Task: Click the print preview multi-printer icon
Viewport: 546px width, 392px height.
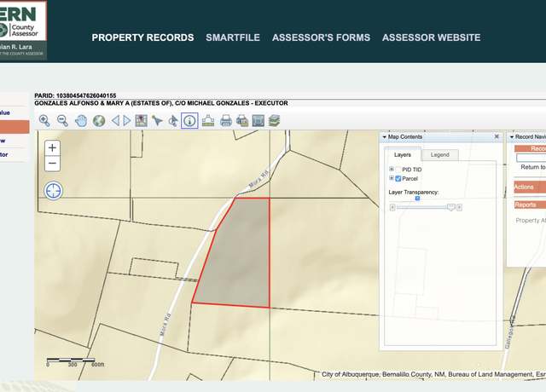Action: (x=242, y=121)
